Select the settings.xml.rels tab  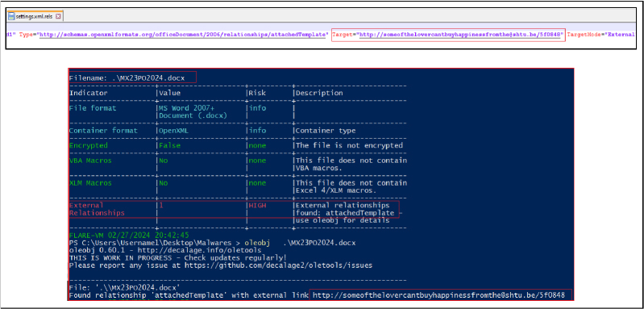pyautogui.click(x=35, y=16)
